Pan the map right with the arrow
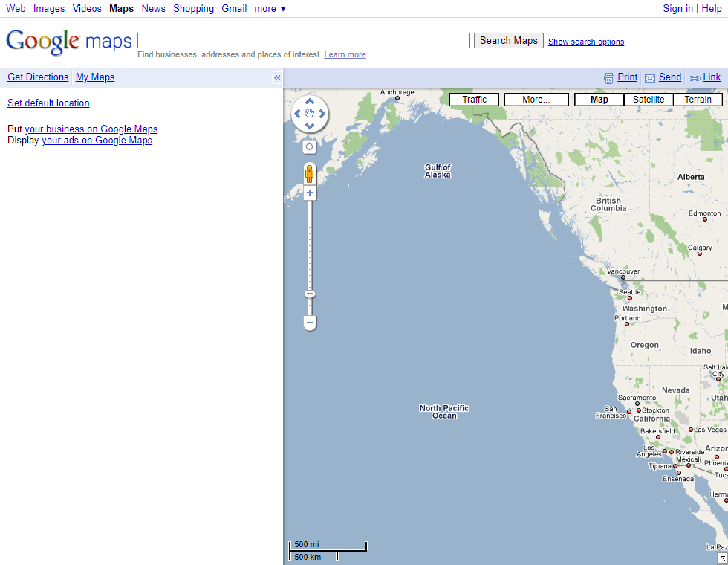Screen dimensions: 728x565 pyautogui.click(x=322, y=114)
